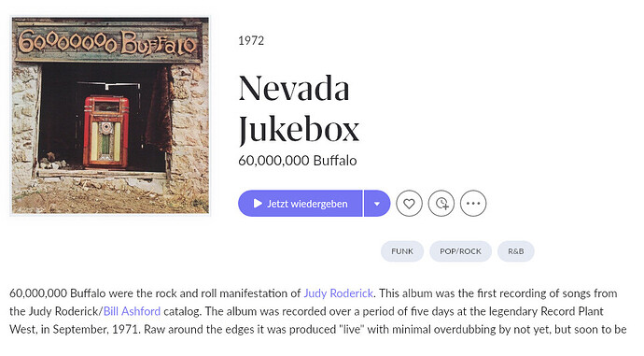
Task: Click the Jetzt wiedergeben button label
Action: 307,204
